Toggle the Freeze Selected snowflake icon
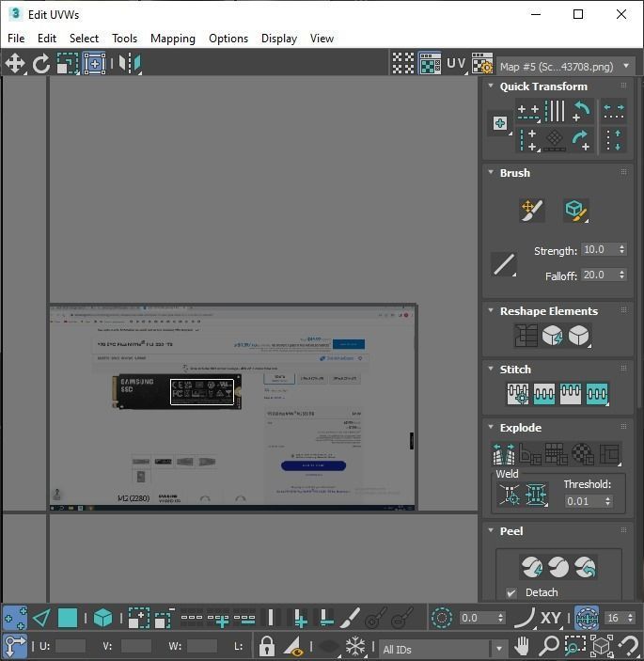The width and height of the screenshot is (644, 661). point(355,645)
